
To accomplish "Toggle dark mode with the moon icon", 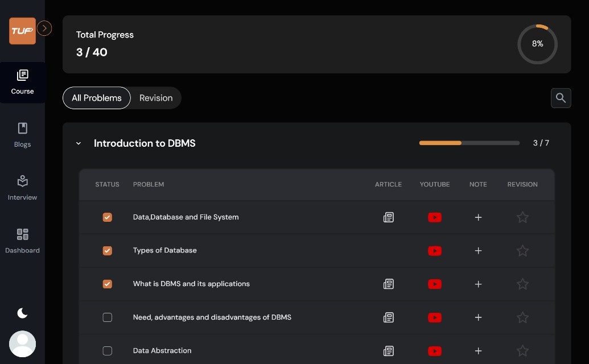I will pyautogui.click(x=22, y=313).
